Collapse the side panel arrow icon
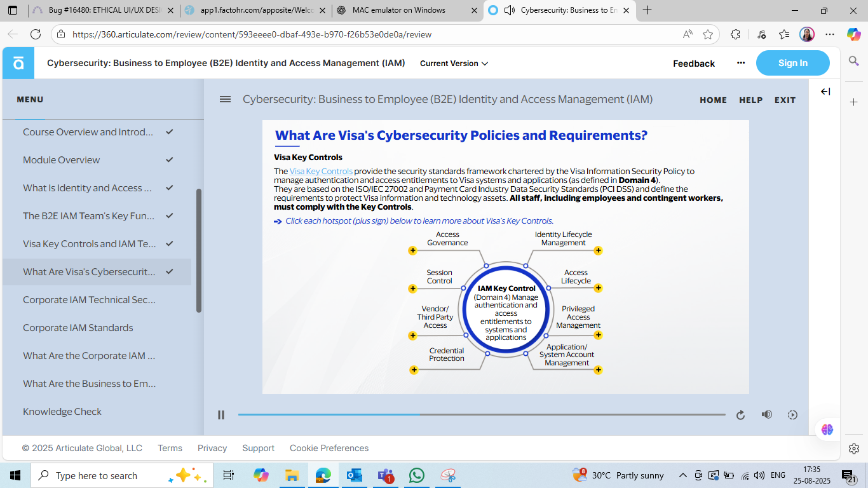868x488 pixels. point(825,91)
